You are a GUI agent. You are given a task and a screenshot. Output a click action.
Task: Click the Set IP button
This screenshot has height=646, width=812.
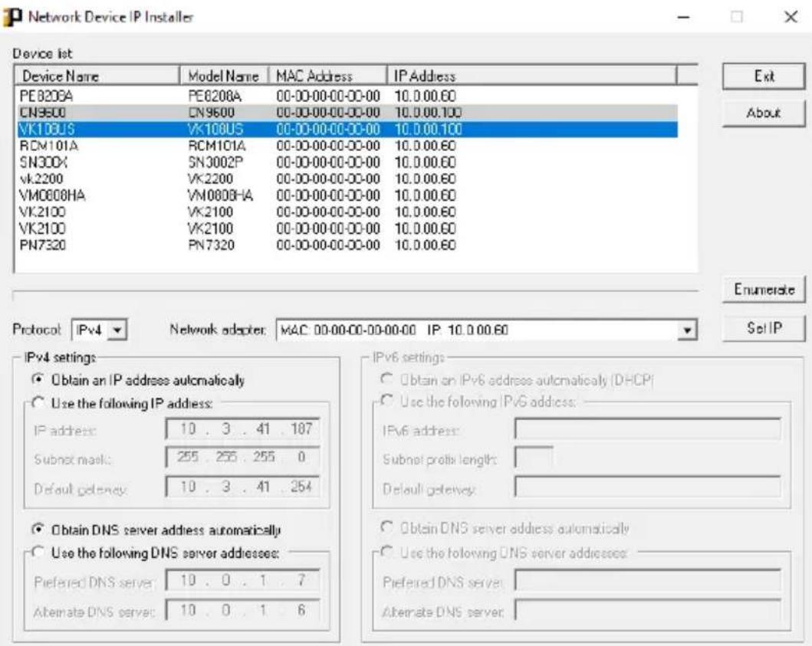[764, 328]
